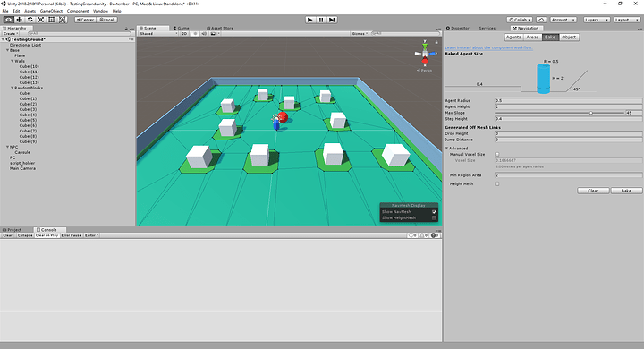The image size is (644, 349).
Task: Toggle console Collapse option
Action: coord(25,235)
